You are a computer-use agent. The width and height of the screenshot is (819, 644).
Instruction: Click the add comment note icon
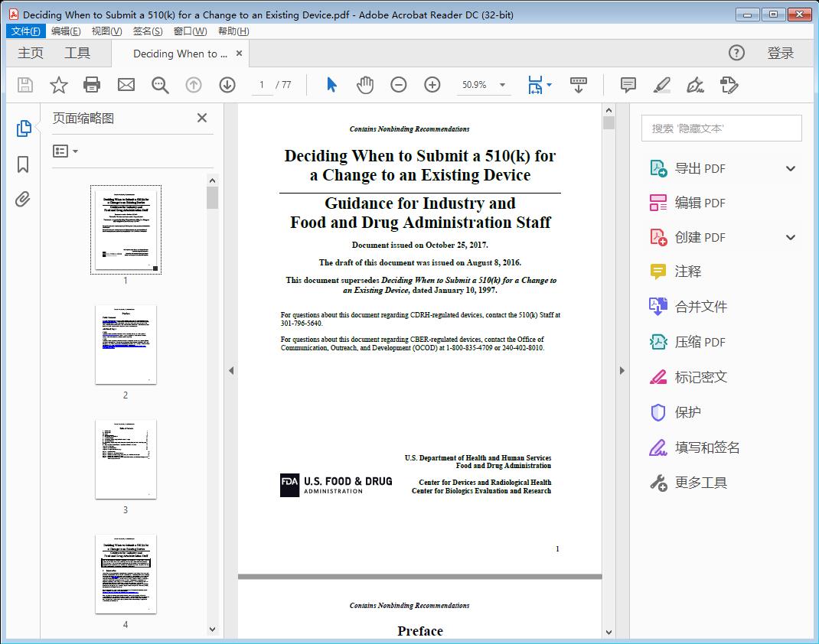coord(628,85)
